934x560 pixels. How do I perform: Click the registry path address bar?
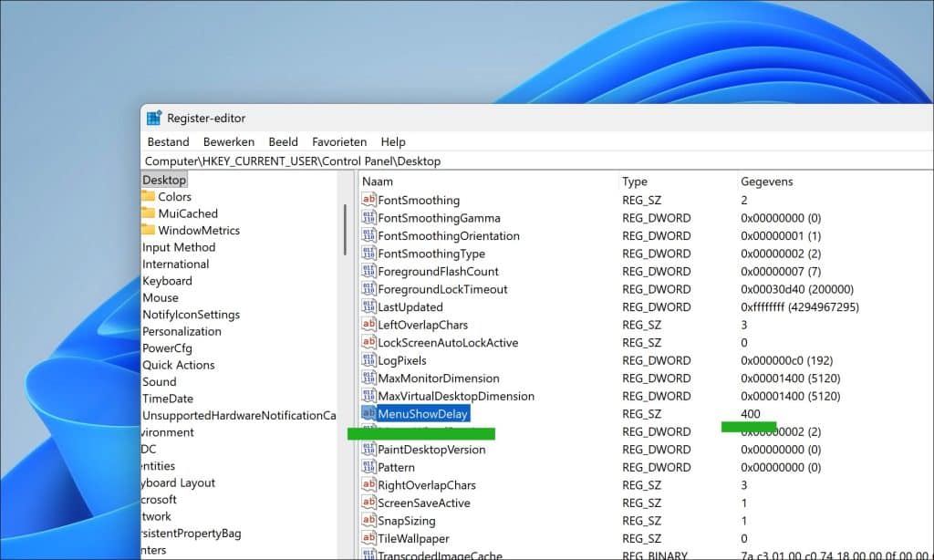click(537, 161)
